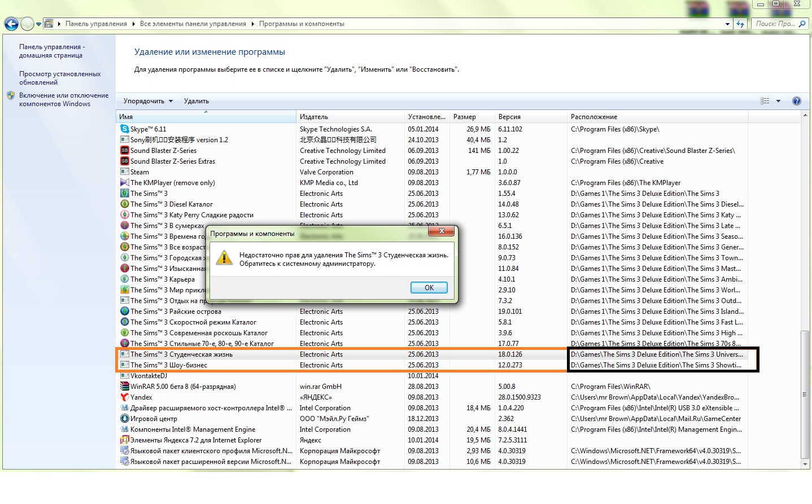Viewport: 812px width, 504px height.
Task: Open the address bar history dropdown
Action: click(727, 24)
